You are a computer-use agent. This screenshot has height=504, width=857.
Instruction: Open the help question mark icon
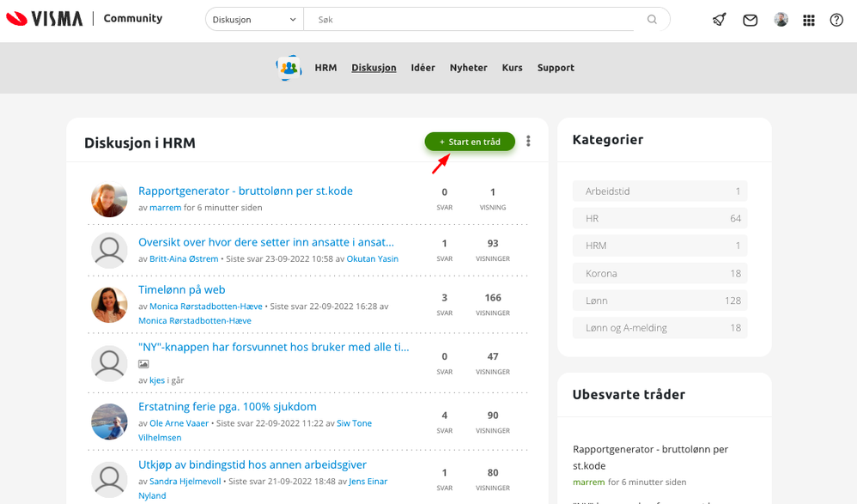click(836, 21)
